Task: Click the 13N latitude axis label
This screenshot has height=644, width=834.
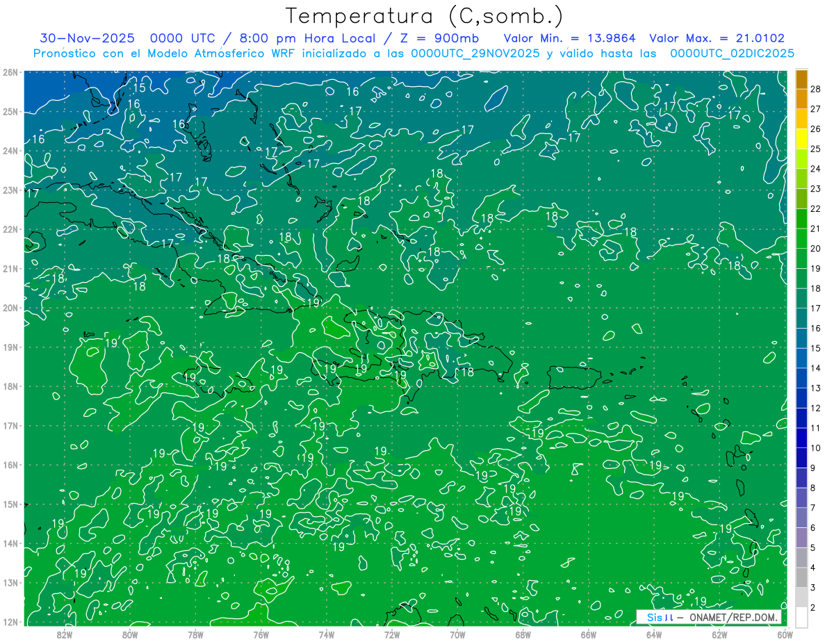Action: coord(10,582)
